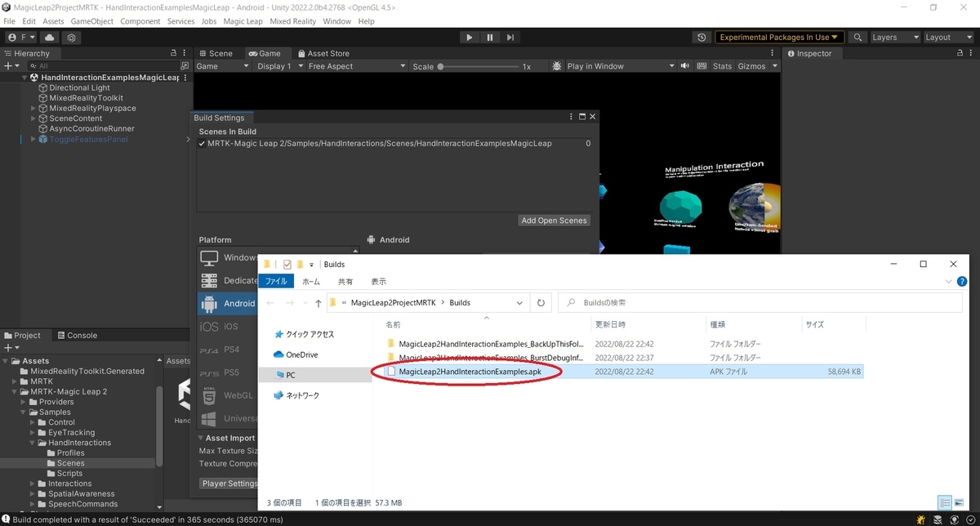The image size is (980, 526).
Task: Open the Hierarchy panel more-options menu
Action: (185, 53)
